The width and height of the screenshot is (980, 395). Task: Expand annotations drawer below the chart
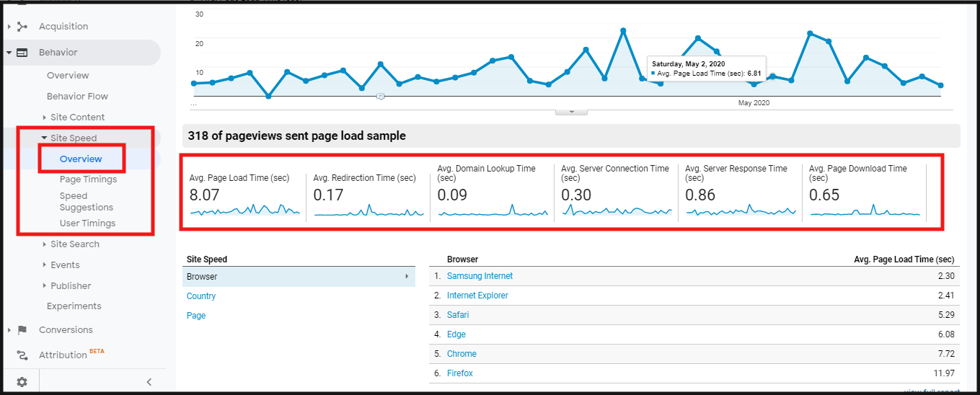click(571, 112)
